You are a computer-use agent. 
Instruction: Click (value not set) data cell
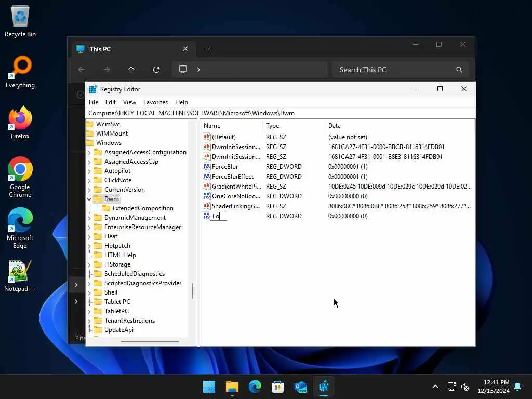(x=348, y=137)
